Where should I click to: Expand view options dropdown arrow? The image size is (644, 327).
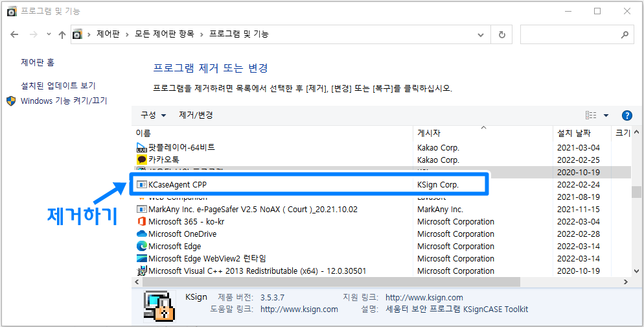(x=606, y=115)
